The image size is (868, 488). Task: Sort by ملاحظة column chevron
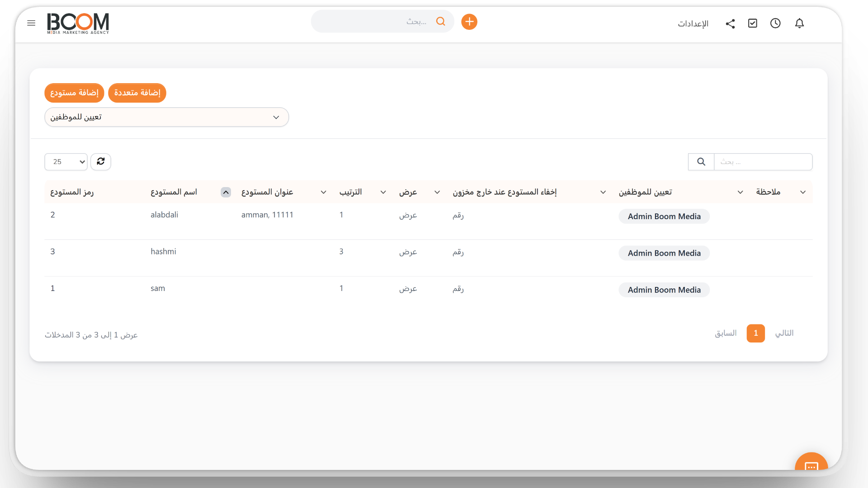point(803,192)
